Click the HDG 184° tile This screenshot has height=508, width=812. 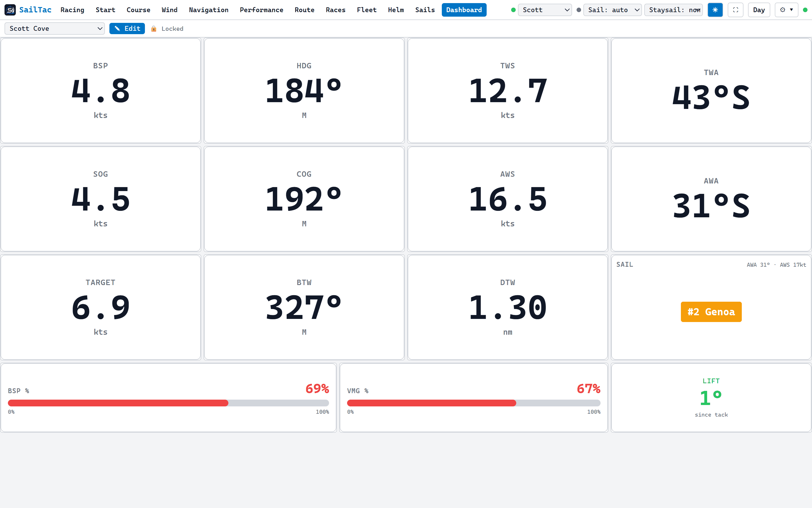click(304, 90)
